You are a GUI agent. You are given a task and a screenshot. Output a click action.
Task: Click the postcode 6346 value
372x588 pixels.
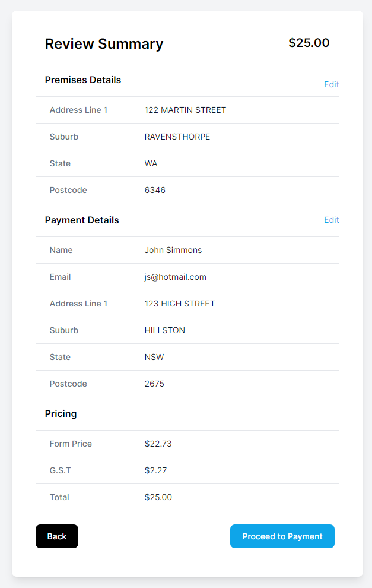(155, 190)
